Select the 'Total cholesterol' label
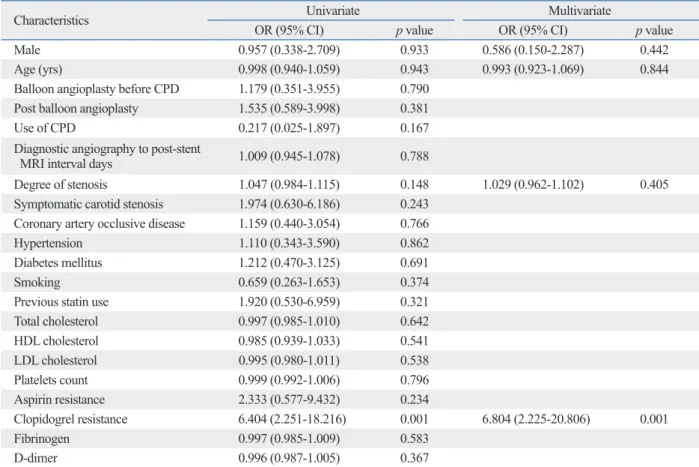The image size is (699, 467). (56, 321)
